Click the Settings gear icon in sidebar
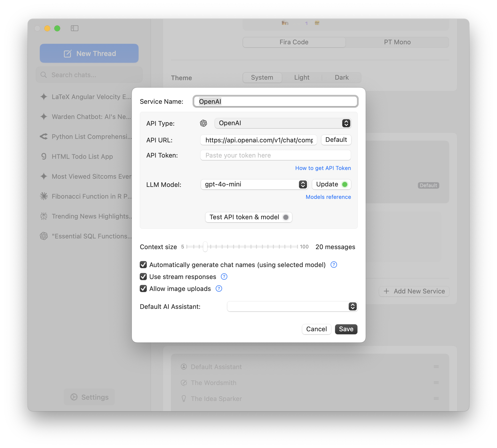497x448 pixels. pyautogui.click(x=74, y=397)
